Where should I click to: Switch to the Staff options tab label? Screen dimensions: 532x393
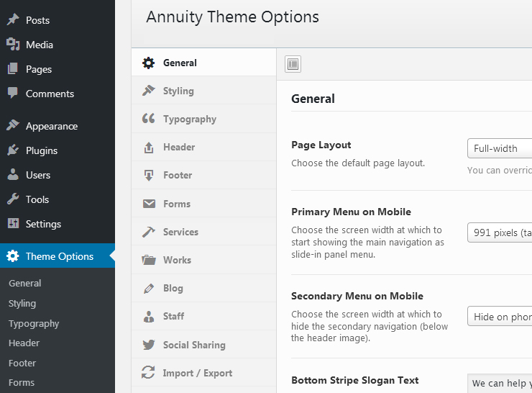click(x=173, y=316)
